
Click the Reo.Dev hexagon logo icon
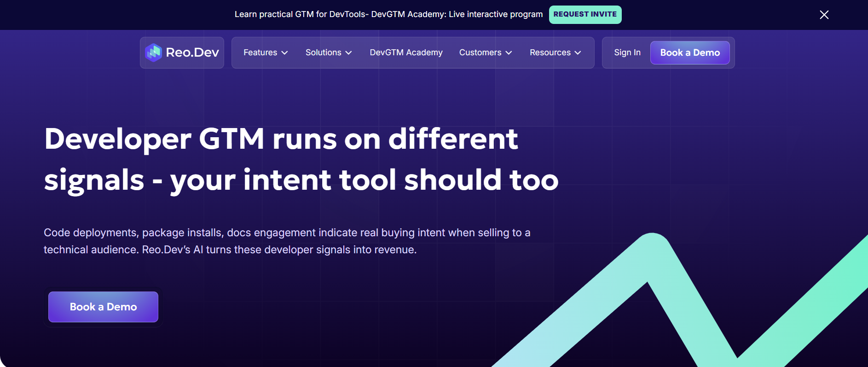[153, 52]
